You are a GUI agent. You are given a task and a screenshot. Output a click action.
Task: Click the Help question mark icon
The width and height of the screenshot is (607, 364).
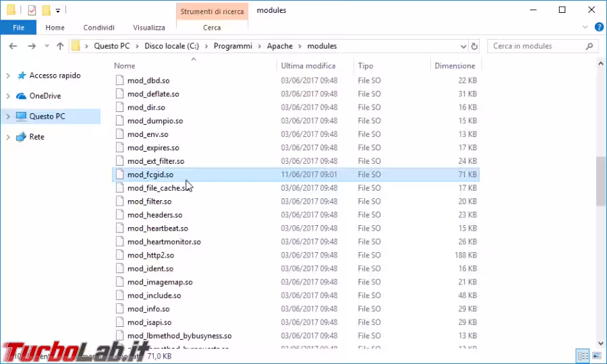coord(598,28)
